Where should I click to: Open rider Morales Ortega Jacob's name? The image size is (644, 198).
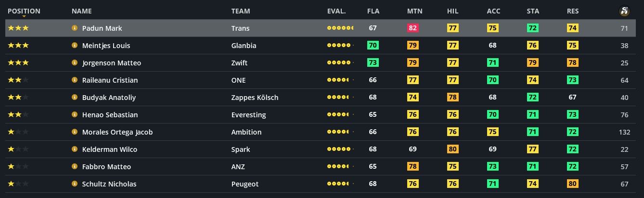point(117,132)
